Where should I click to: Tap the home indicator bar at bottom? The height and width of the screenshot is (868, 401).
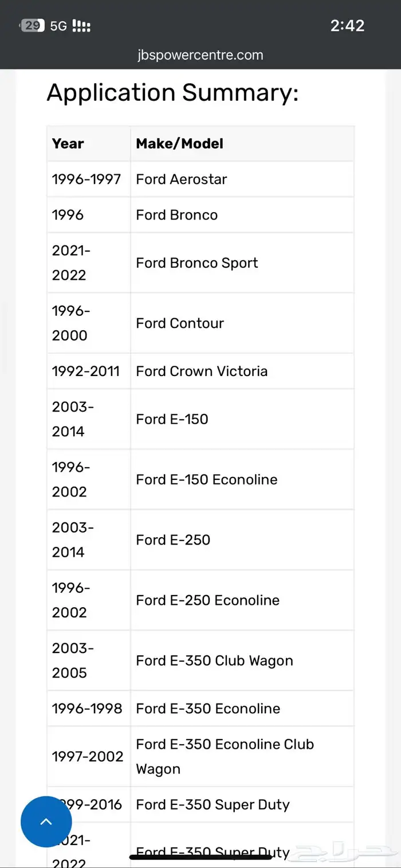pyautogui.click(x=200, y=857)
